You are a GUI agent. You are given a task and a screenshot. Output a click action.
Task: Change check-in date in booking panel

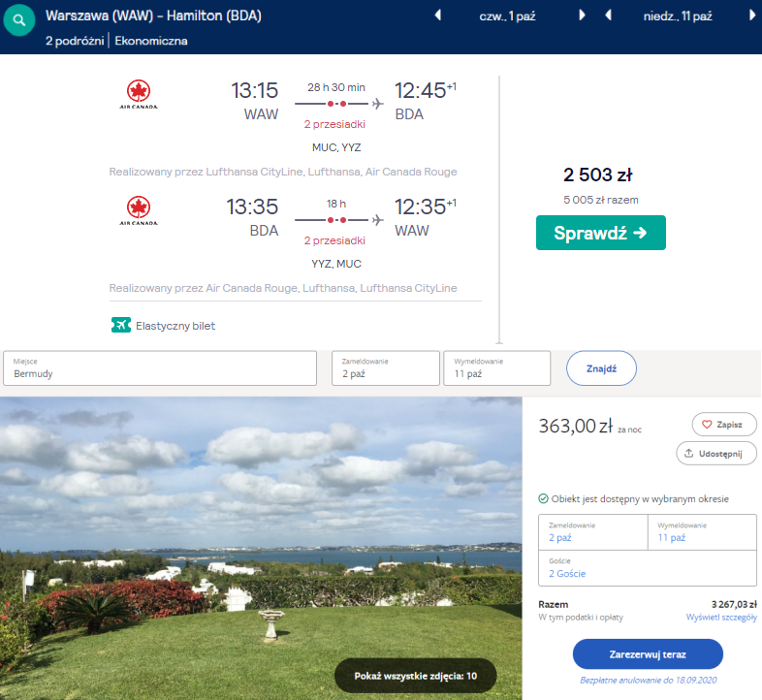coord(591,531)
